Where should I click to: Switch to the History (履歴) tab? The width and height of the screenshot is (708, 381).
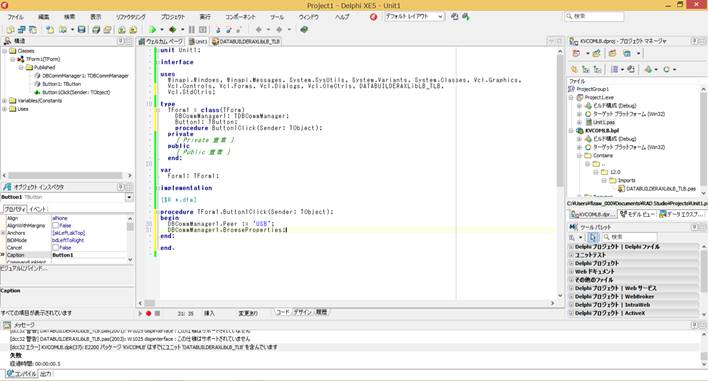tap(321, 312)
